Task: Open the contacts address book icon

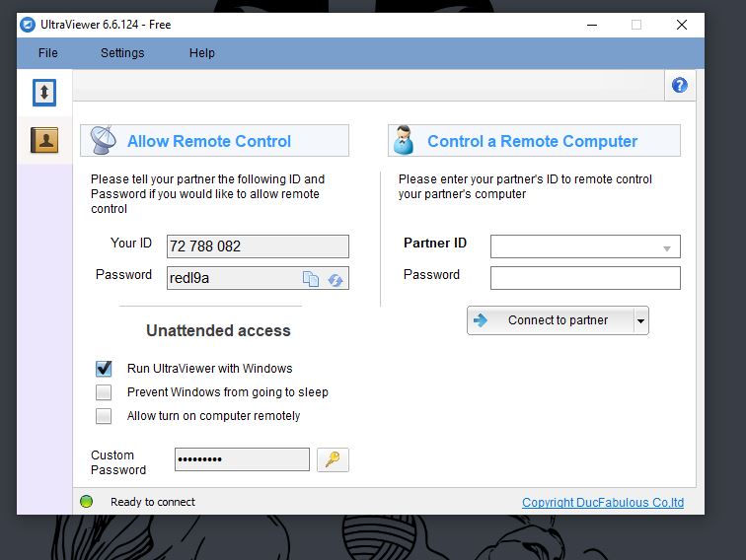Action: 44,140
